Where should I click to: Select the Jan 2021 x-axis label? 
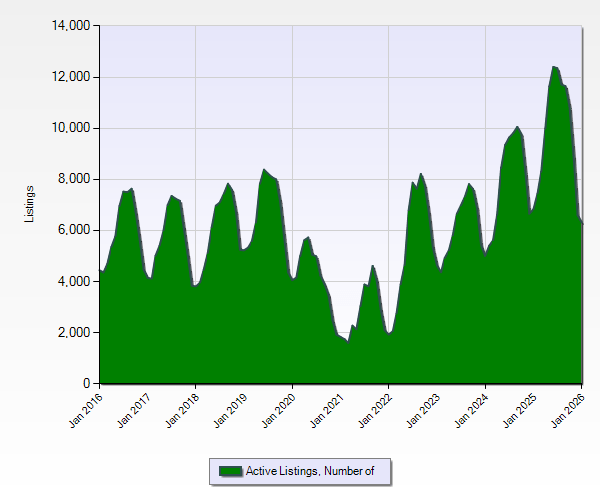pyautogui.click(x=326, y=410)
